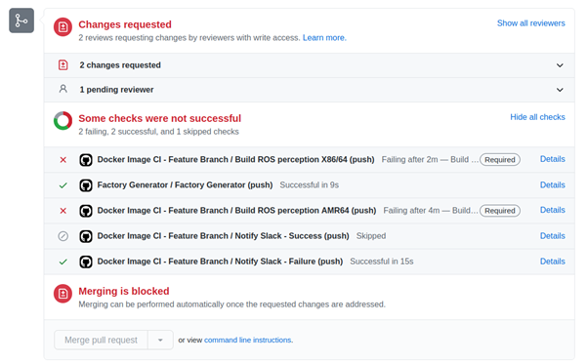The width and height of the screenshot is (588, 364).
Task: Click the Factory Generator check name
Action: [x=185, y=185]
